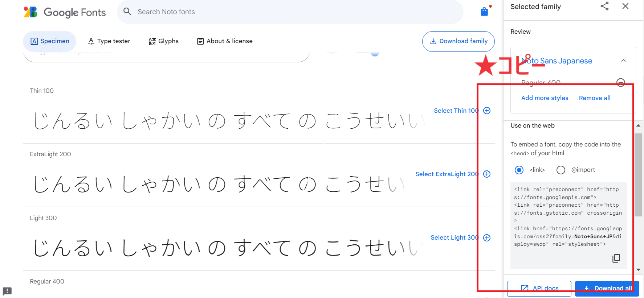Open the API docs link

coord(539,288)
